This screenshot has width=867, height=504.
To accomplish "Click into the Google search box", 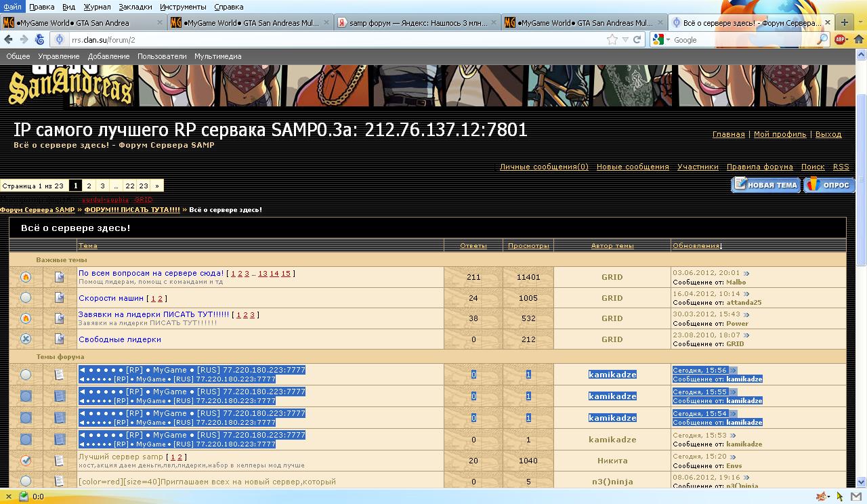I will [x=744, y=39].
